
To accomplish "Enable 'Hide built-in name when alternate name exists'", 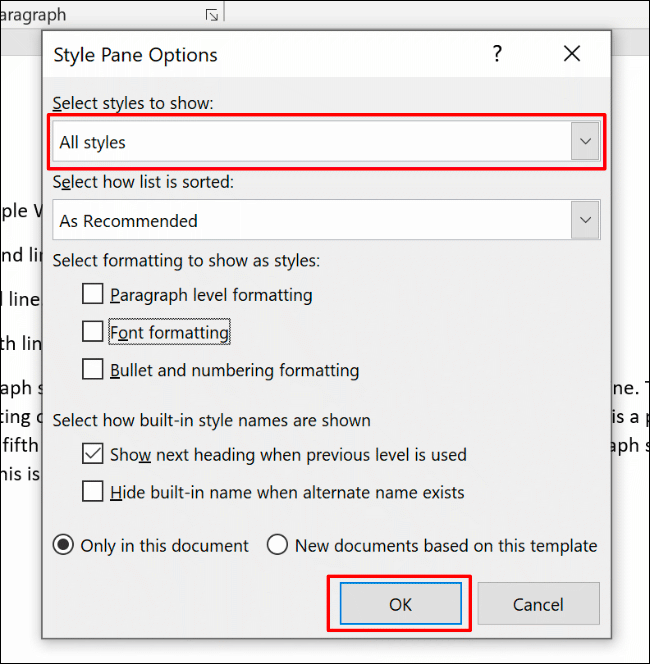I will 93,492.
